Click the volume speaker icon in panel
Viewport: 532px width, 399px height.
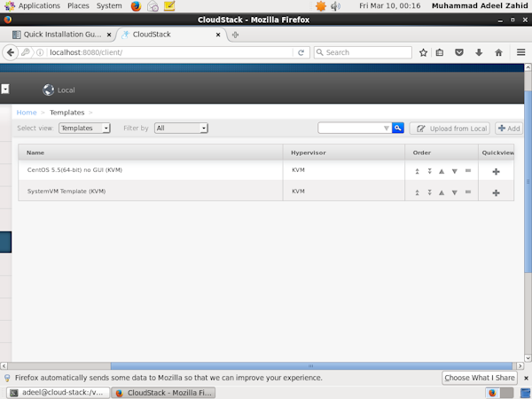click(x=335, y=6)
